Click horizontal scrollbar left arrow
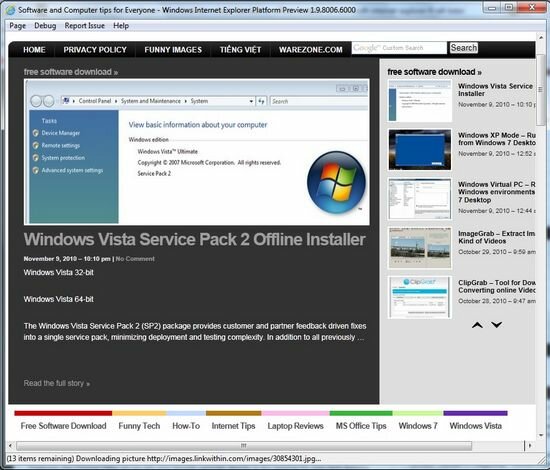Screen dimensions: 550x470 (10, 446)
